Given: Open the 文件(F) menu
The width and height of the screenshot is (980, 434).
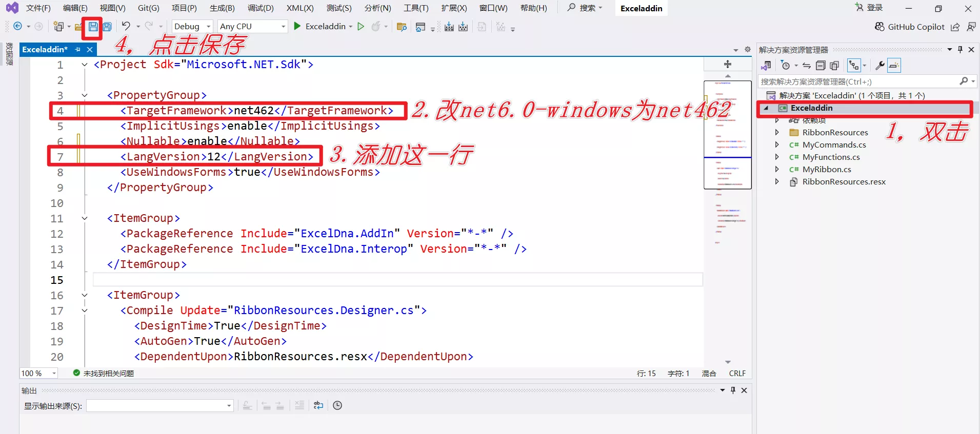Looking at the screenshot, I should 38,8.
